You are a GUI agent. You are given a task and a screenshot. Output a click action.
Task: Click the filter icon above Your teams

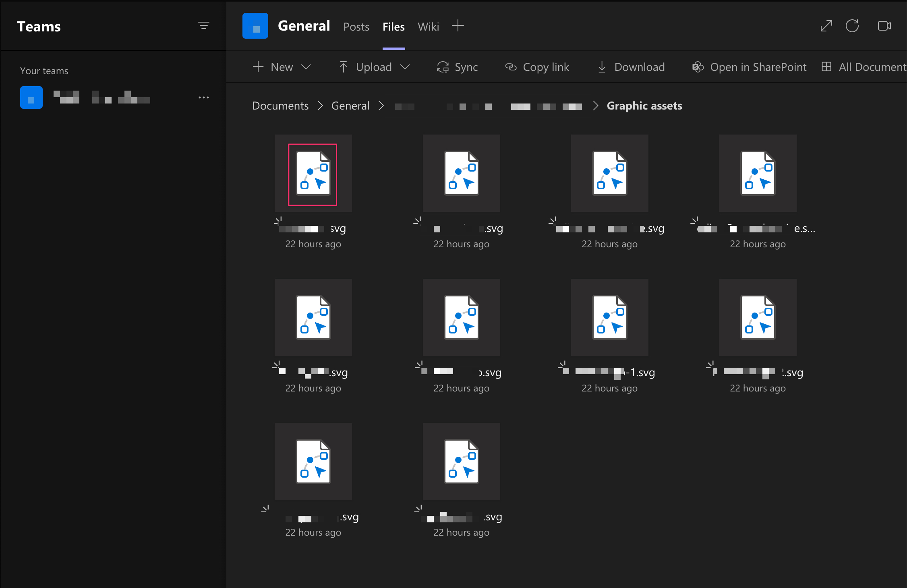(x=204, y=25)
